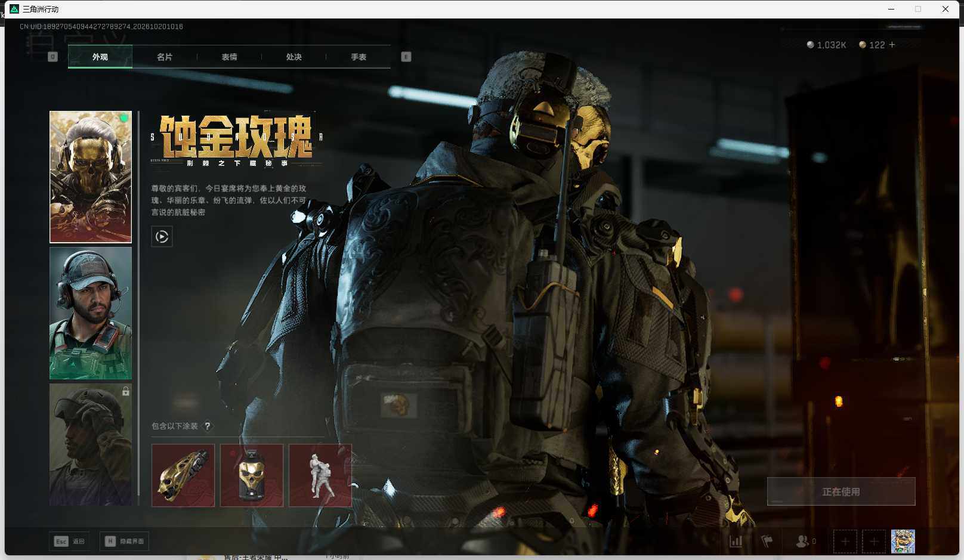Image resolution: width=964 pixels, height=560 pixels.
Task: Open the player avatar profile
Action: coord(903,542)
